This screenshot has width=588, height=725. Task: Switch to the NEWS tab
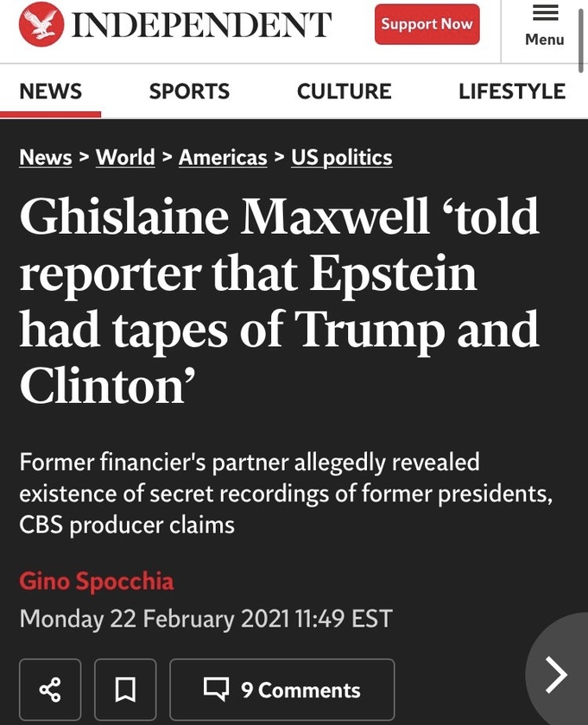pyautogui.click(x=50, y=91)
